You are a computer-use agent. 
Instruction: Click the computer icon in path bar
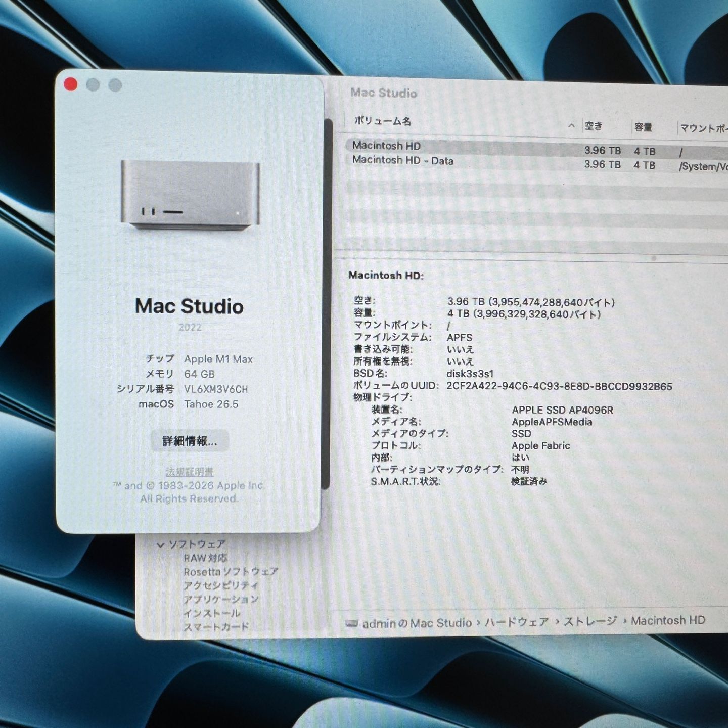tap(352, 623)
